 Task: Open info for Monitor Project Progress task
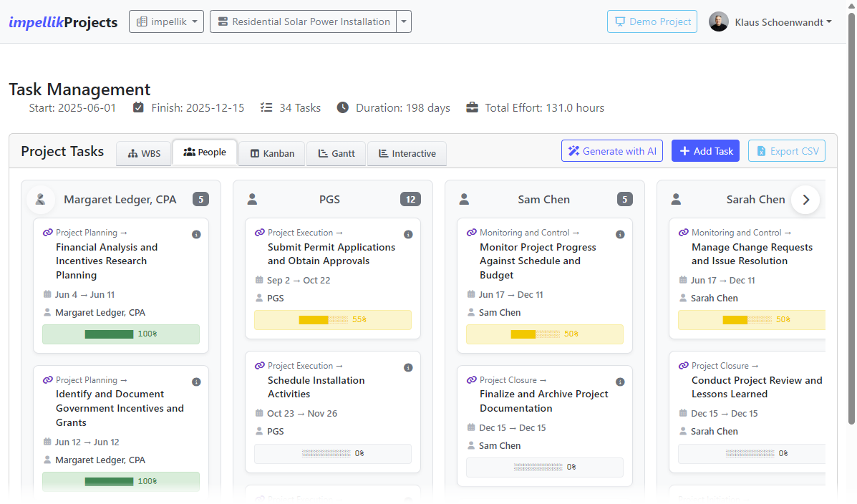[620, 235]
